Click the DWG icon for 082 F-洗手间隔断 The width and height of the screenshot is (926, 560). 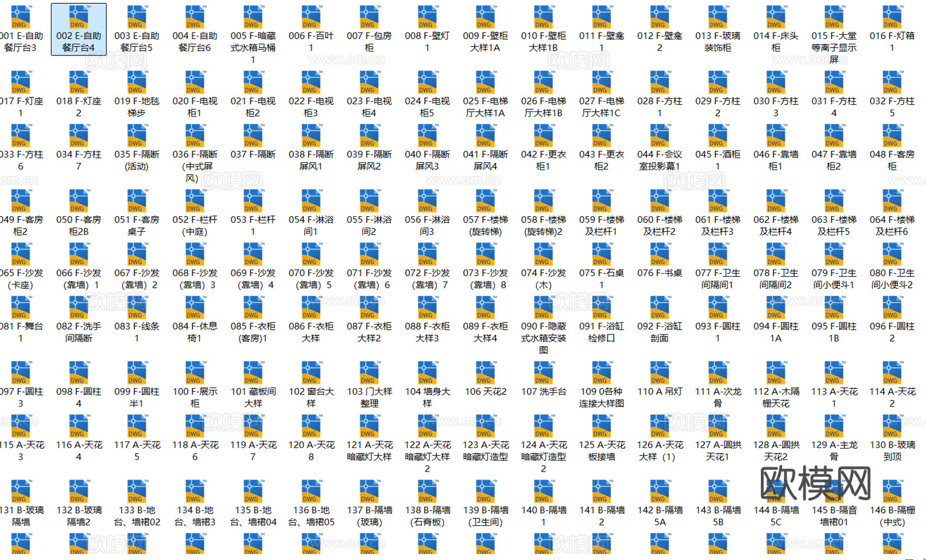click(x=79, y=307)
